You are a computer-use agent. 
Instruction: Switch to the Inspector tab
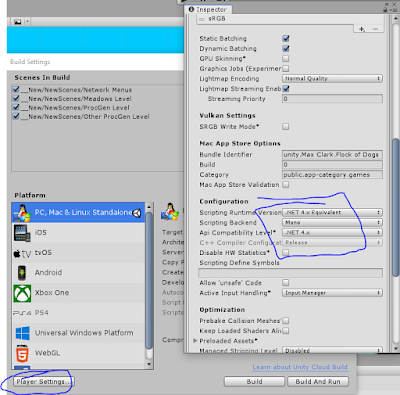coord(208,9)
